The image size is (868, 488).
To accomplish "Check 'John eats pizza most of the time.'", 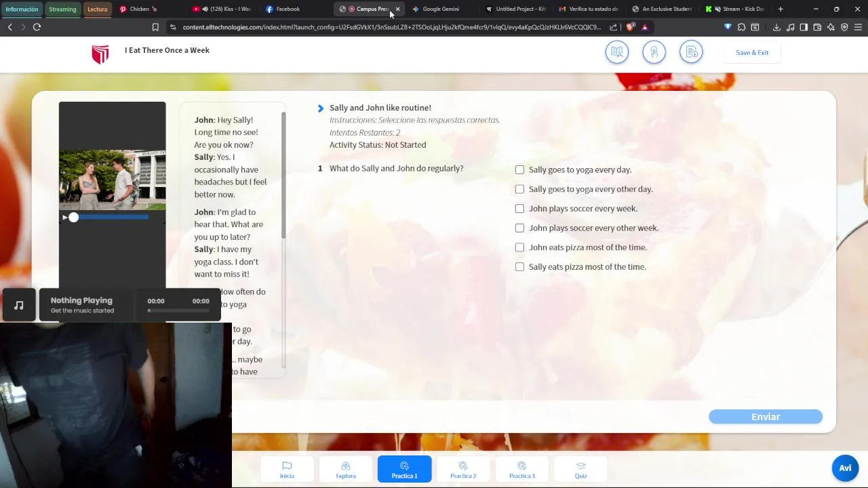I will pyautogui.click(x=519, y=247).
